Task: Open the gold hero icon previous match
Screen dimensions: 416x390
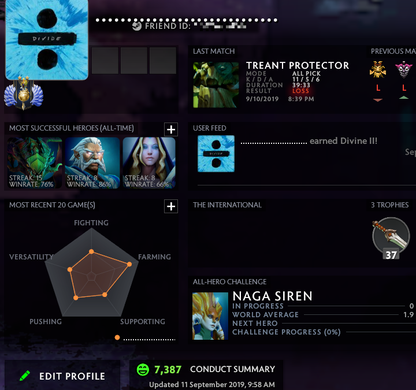Action: (x=378, y=69)
